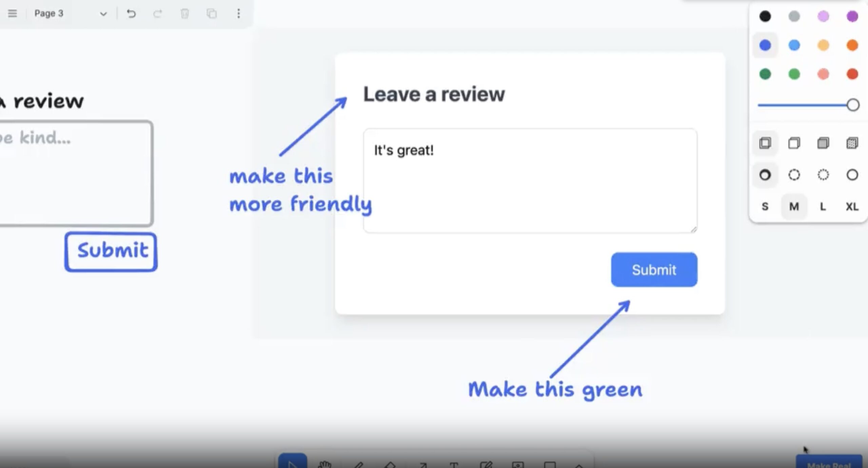Select the dotted stroke style
This screenshot has width=868, height=468.
(823, 175)
